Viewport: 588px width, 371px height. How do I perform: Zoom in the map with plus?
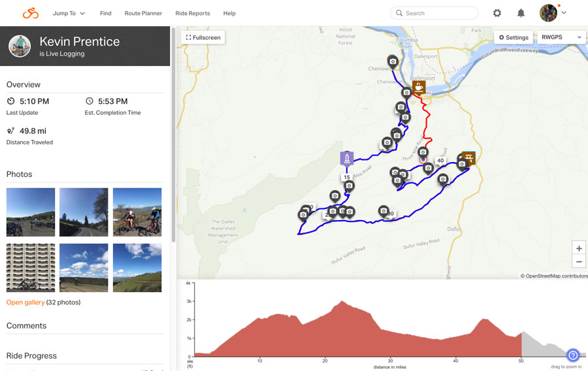(579, 248)
